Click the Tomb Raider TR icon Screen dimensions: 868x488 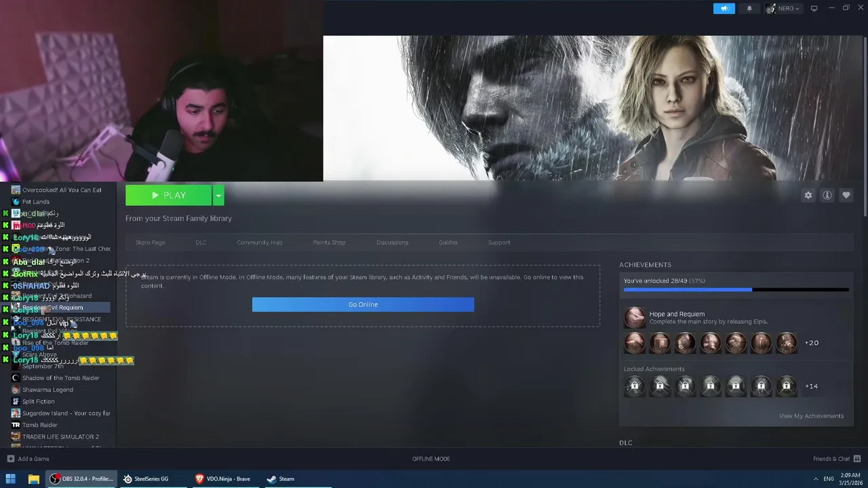(16, 425)
